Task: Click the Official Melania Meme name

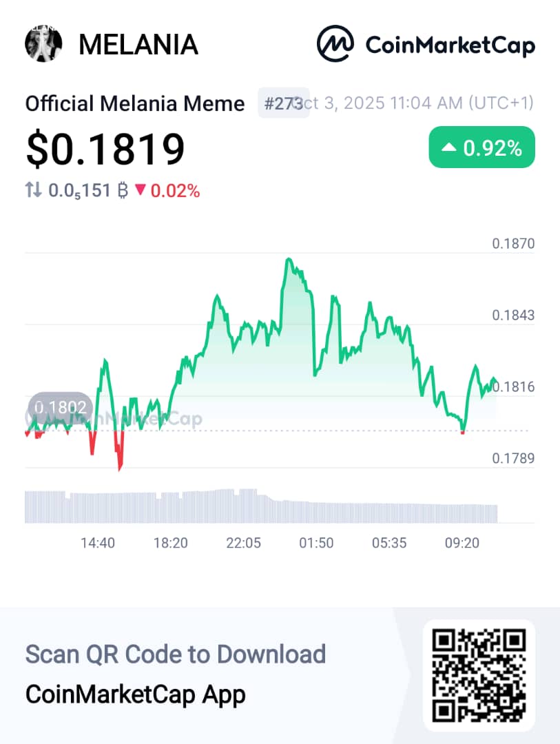Action: 135,104
